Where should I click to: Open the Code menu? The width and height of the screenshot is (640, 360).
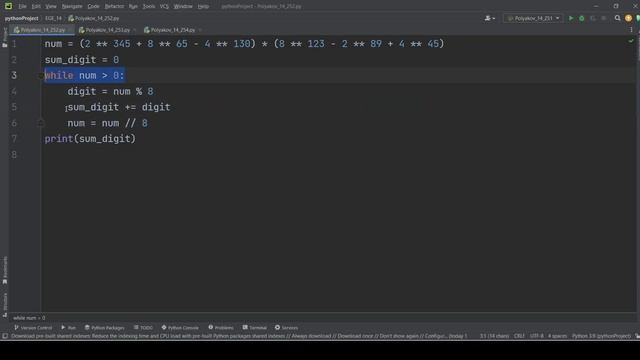[x=93, y=6]
